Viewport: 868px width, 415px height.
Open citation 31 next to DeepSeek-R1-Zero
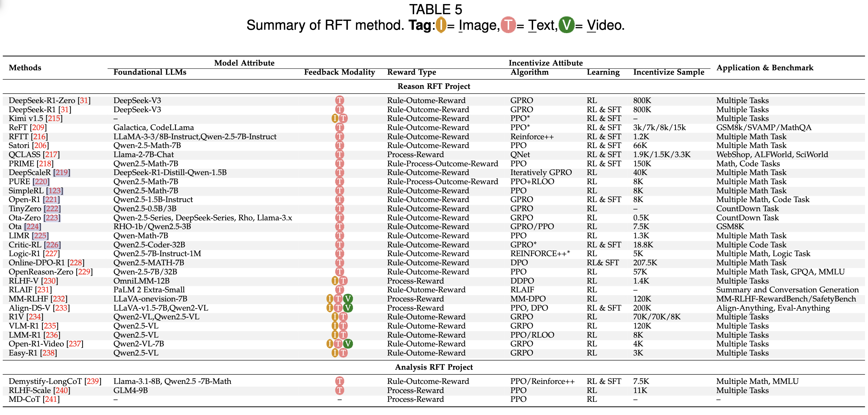[84, 100]
